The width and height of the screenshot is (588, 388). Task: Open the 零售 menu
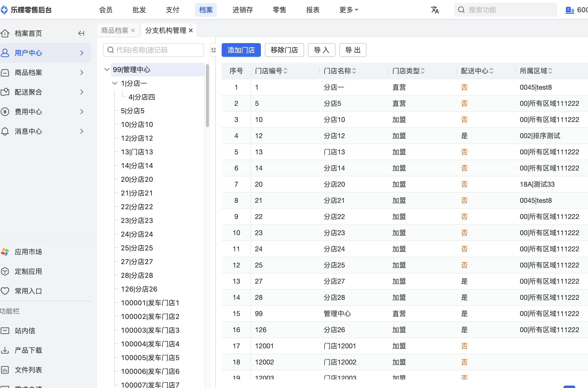(279, 10)
